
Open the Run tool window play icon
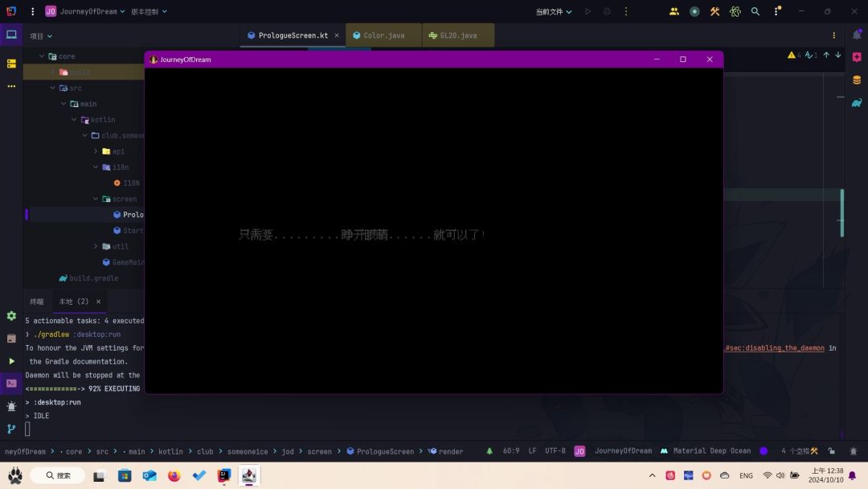click(x=11, y=361)
